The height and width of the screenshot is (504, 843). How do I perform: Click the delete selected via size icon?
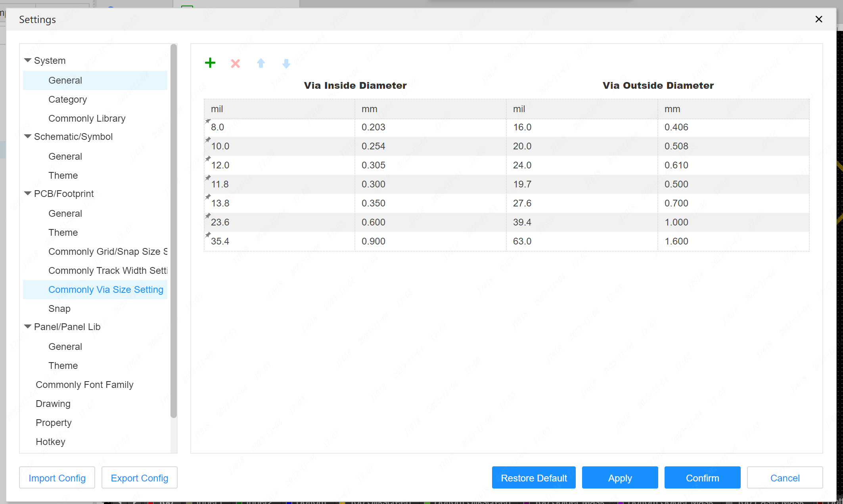235,63
